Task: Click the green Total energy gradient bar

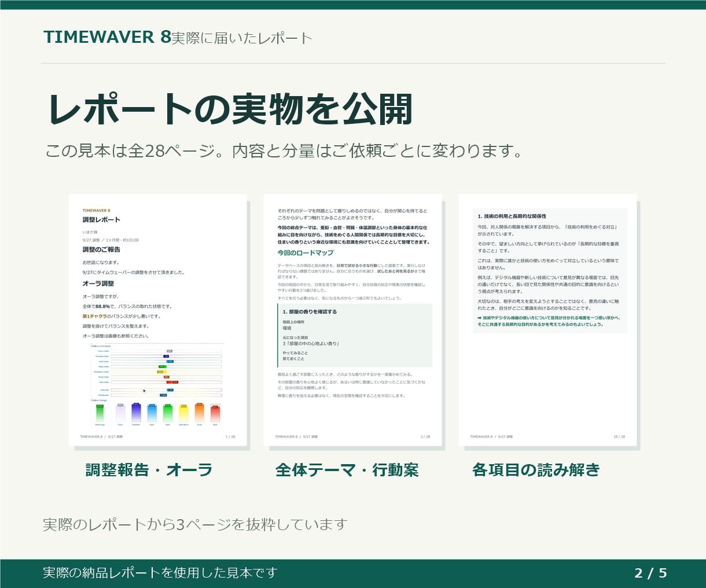Action: tap(100, 413)
